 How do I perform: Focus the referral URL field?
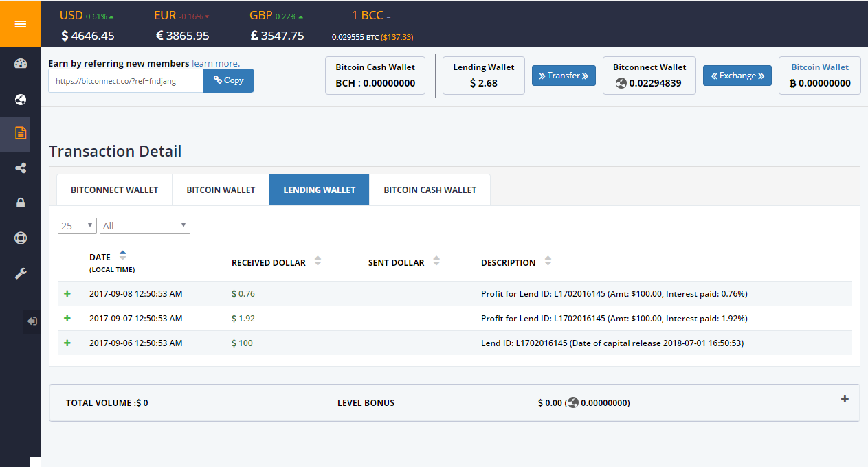126,80
